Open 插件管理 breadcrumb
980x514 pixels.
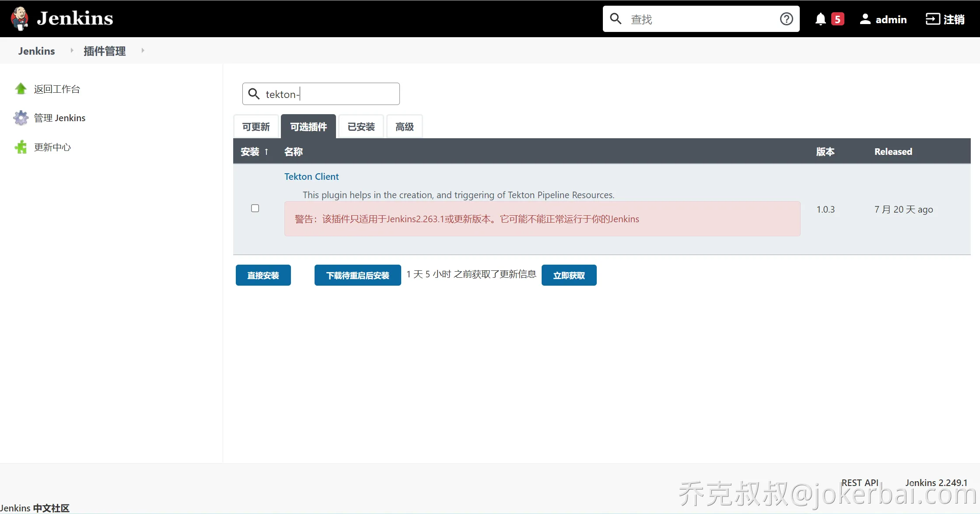coord(105,51)
